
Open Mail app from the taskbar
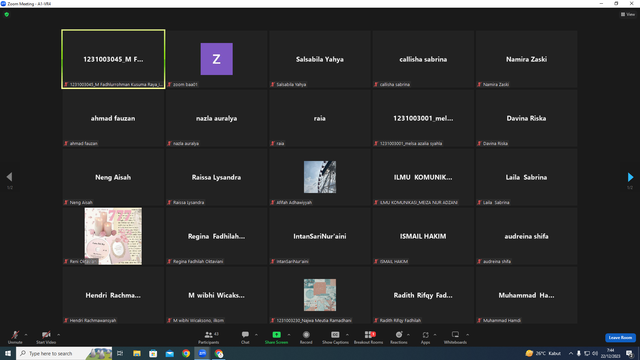[x=169, y=353]
